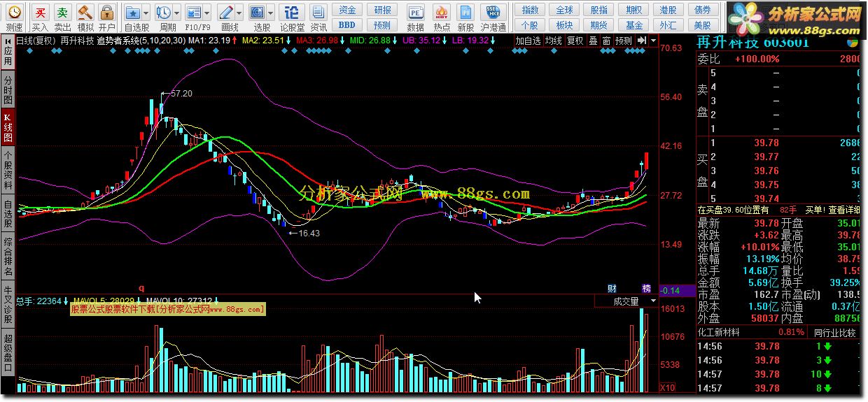The image size is (868, 402).
Task: Click the round icon beside 再升科技 stock code
Action: [852, 42]
